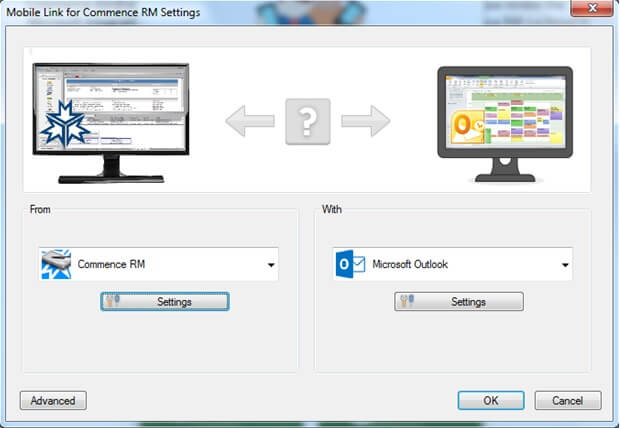Screen dimensions: 620x428
Task: Click the sync direction question mark icon
Action: pos(308,121)
